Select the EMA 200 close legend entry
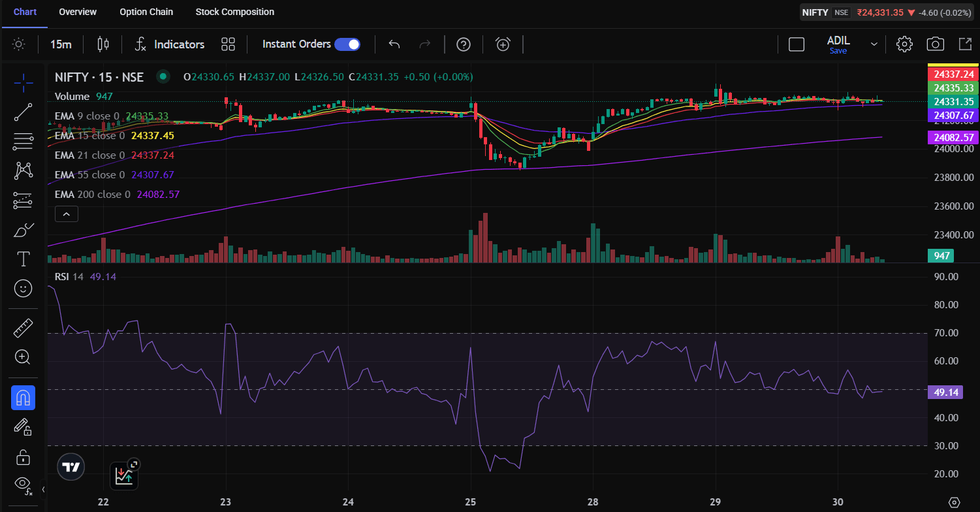Image resolution: width=980 pixels, height=512 pixels. 118,195
